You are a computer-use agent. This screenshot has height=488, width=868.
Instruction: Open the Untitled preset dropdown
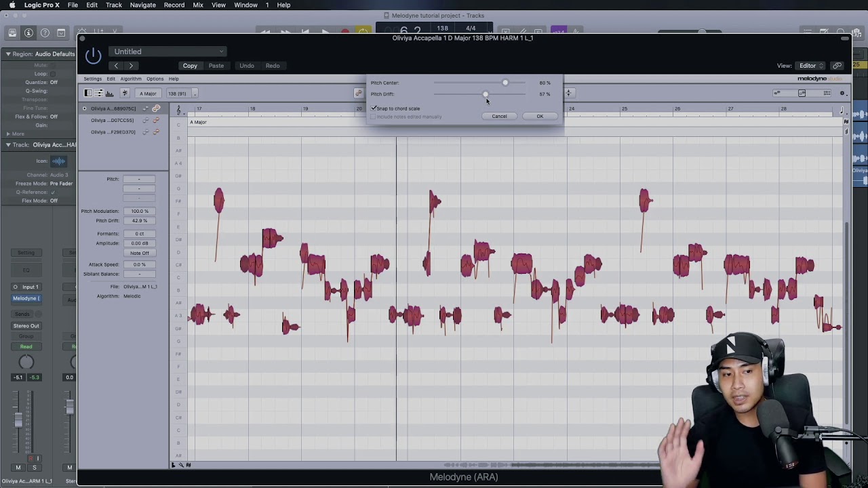[167, 52]
